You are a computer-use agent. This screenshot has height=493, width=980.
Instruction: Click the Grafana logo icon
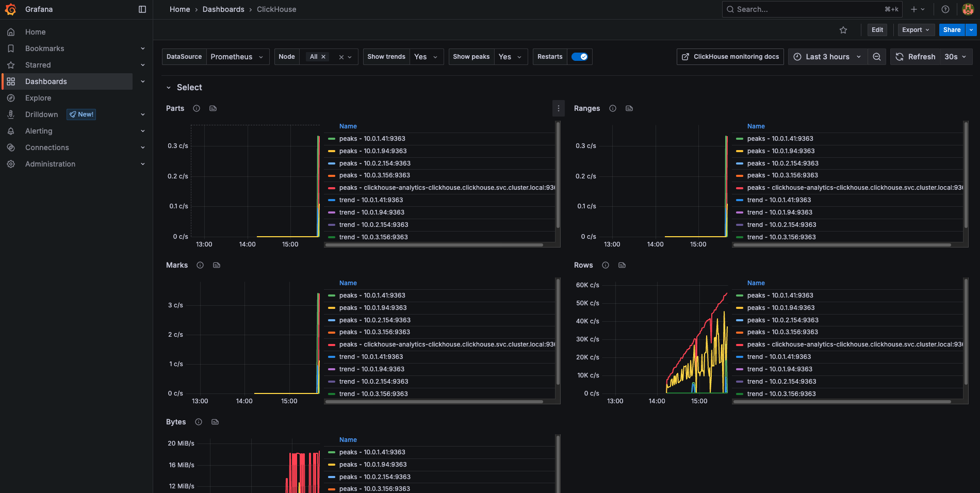point(10,9)
